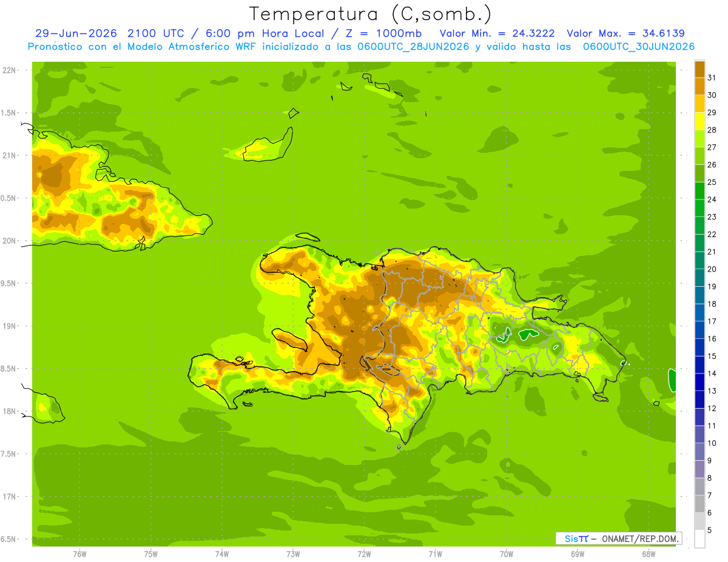
Task: Click the legend value "29"
Action: [712, 112]
